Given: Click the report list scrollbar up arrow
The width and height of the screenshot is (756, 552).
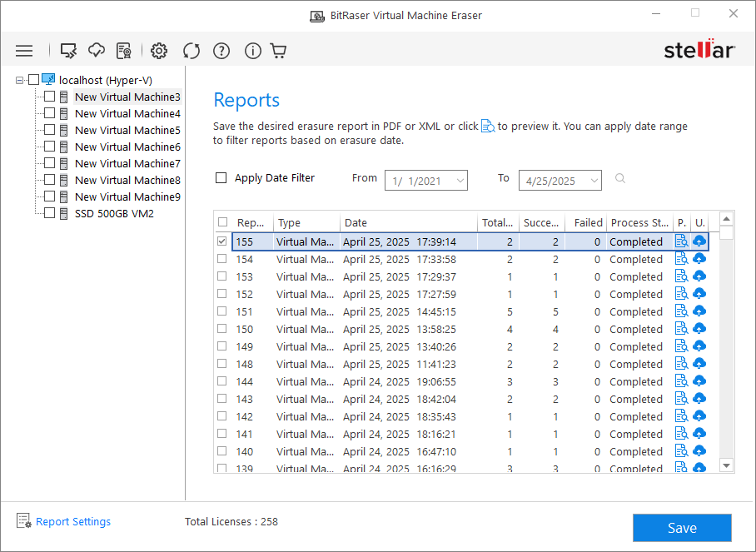Looking at the screenshot, I should (726, 219).
